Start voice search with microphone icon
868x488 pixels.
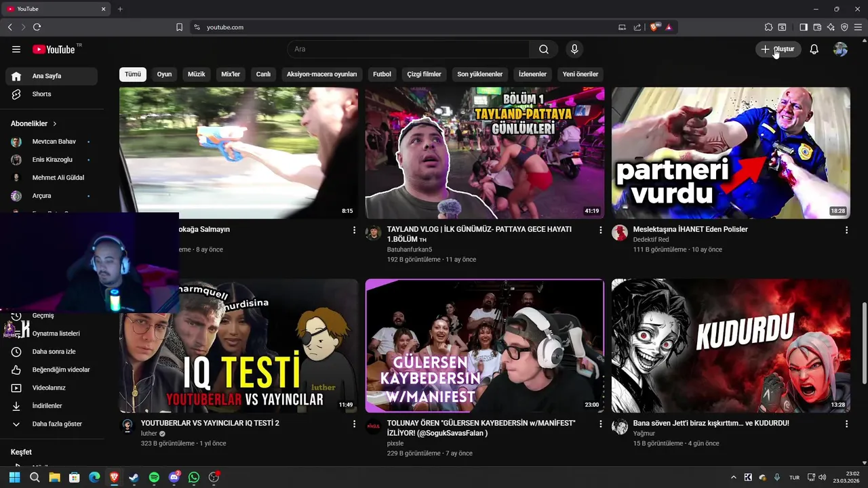[x=574, y=49]
